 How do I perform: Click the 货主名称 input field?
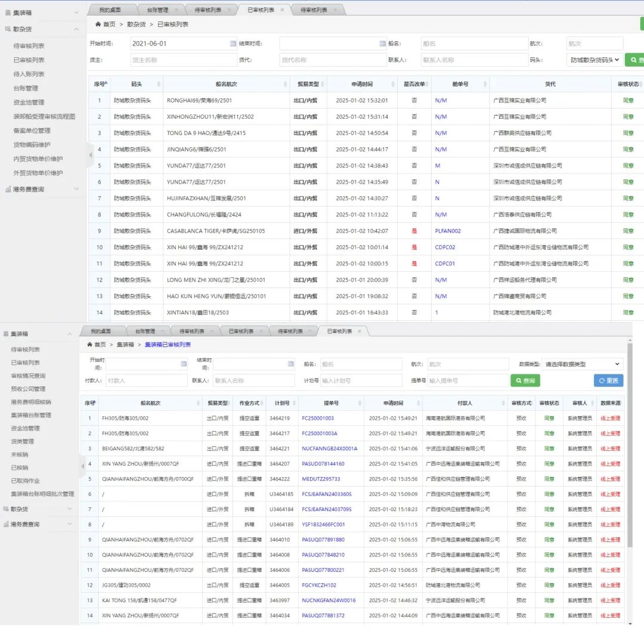click(x=184, y=60)
